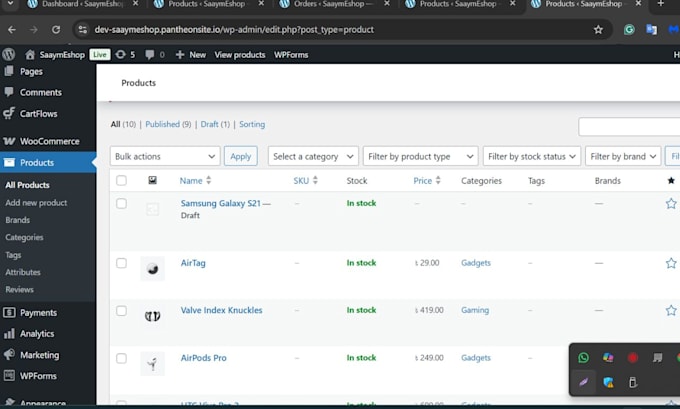The height and width of the screenshot is (409, 680).
Task: Open Filter by stock status dropdown
Action: click(532, 156)
